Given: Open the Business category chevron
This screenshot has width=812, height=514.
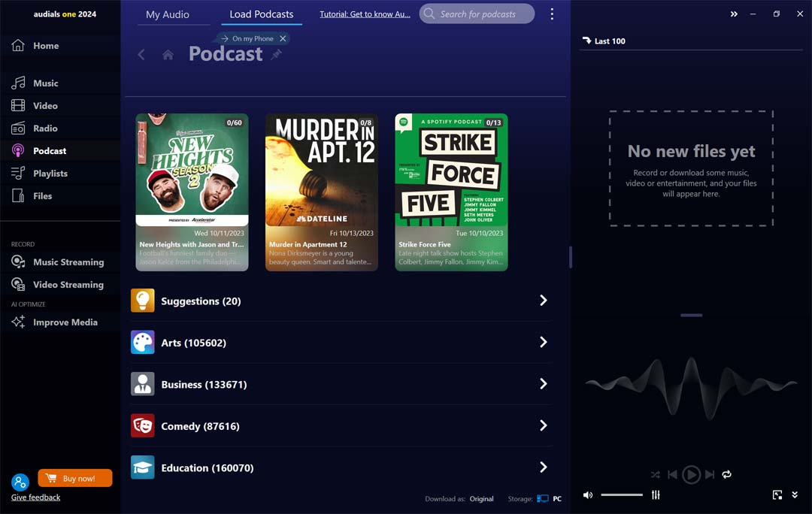Looking at the screenshot, I should coord(543,384).
